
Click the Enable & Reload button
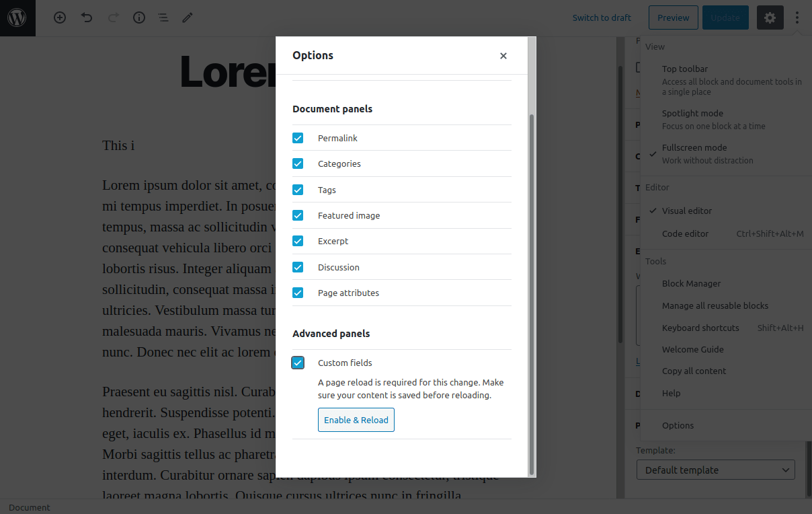click(356, 420)
